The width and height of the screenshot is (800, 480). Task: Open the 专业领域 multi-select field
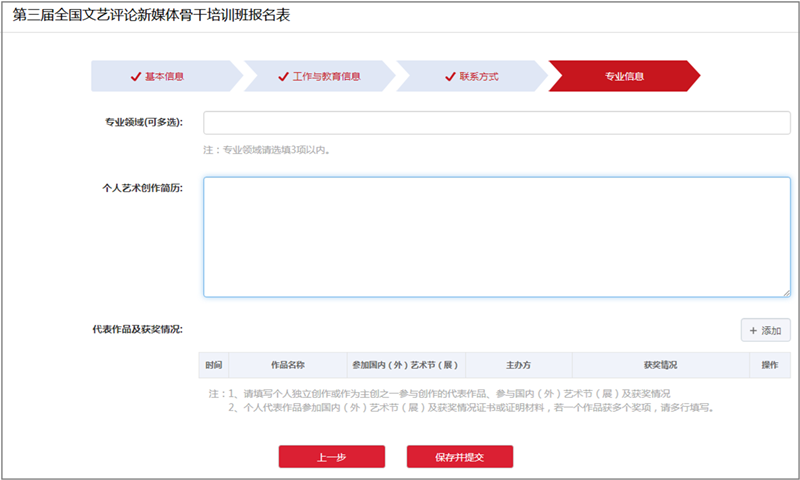pos(496,123)
